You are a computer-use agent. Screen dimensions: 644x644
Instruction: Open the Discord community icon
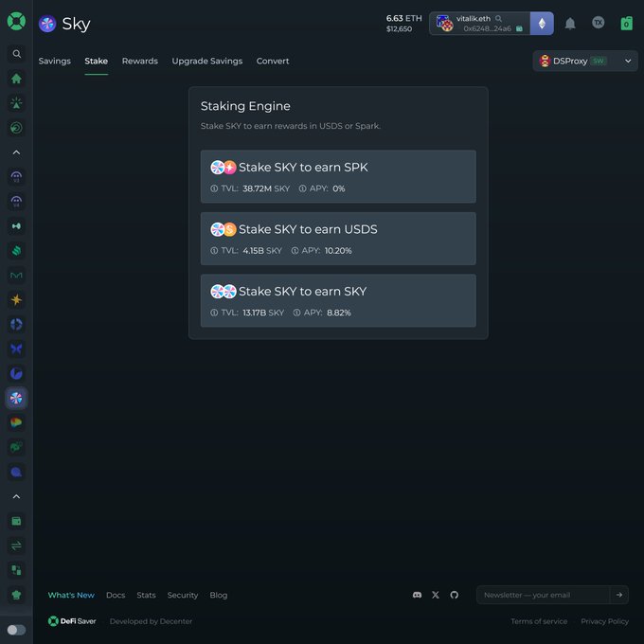coord(417,595)
